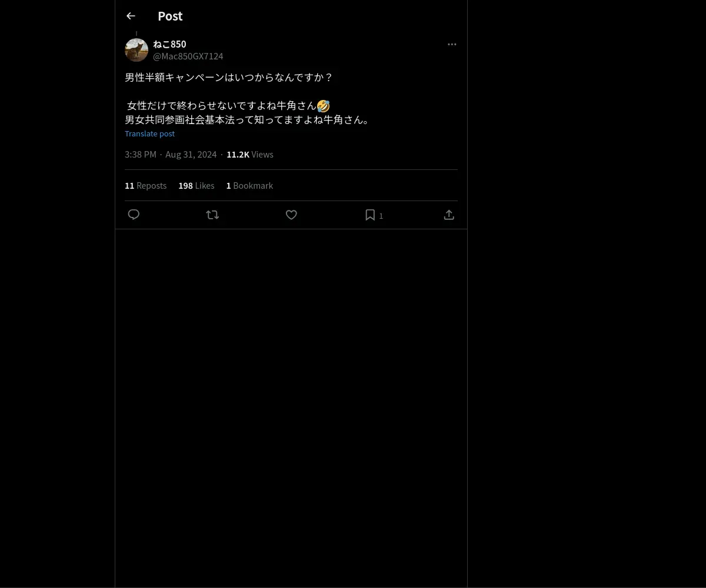Click the display name ねこ850

[169, 44]
